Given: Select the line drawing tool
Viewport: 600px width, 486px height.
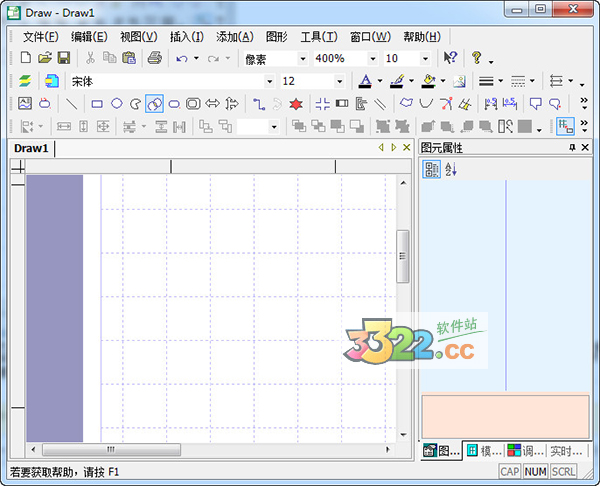Looking at the screenshot, I should click(72, 103).
